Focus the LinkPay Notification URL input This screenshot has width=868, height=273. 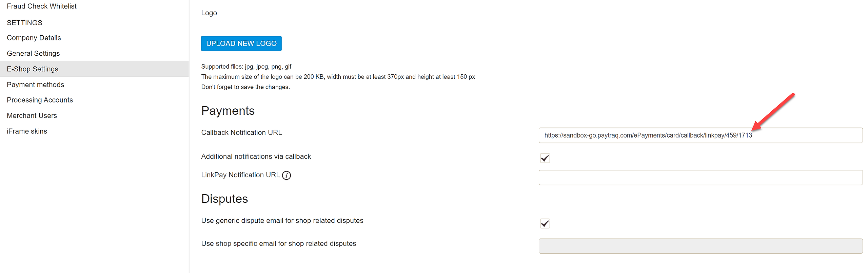[x=700, y=178]
